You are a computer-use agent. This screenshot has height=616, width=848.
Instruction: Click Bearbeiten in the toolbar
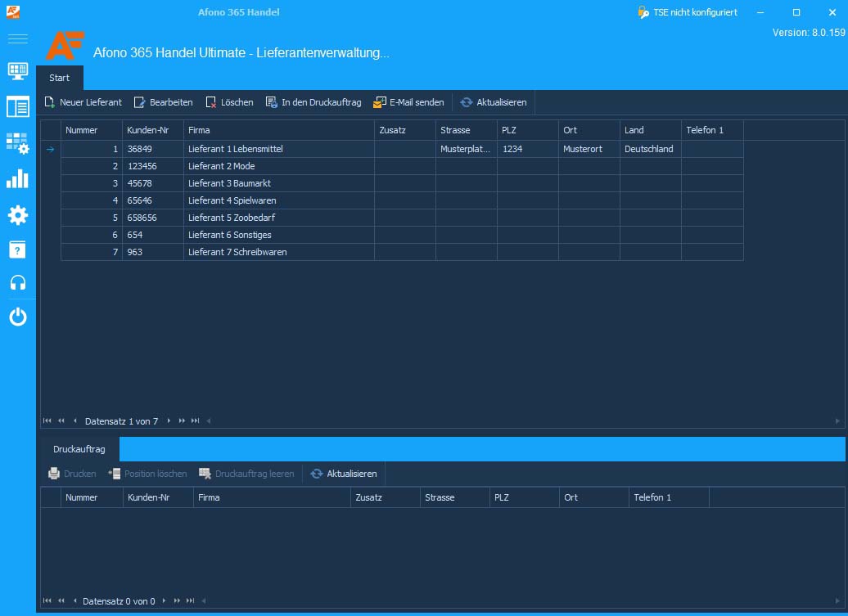(164, 102)
